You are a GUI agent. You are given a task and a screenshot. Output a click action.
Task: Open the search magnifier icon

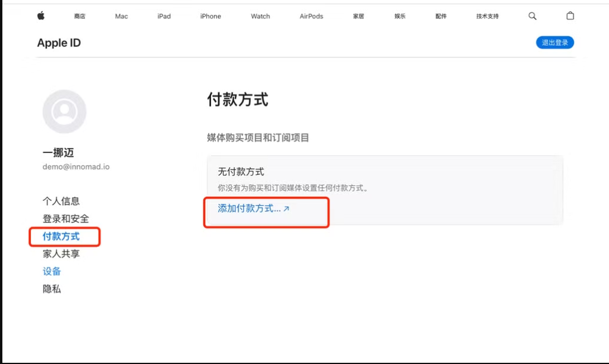click(x=532, y=16)
